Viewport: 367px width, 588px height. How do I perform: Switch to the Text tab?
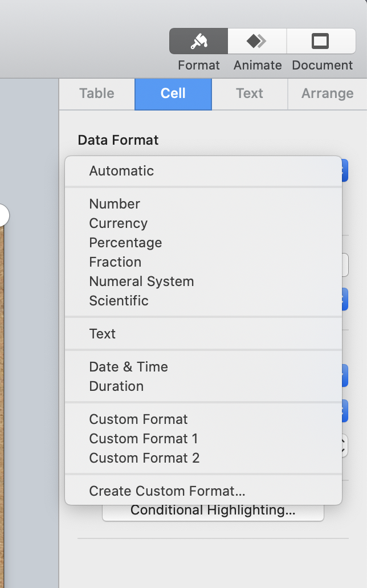[x=250, y=93]
